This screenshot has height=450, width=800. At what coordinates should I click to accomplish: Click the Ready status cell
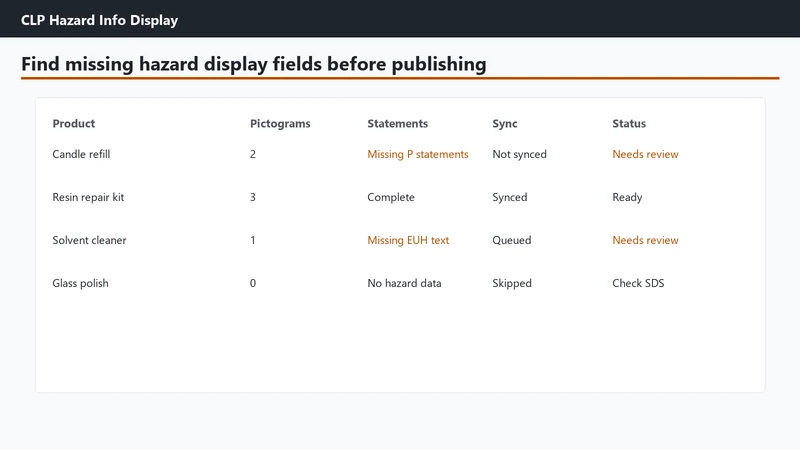tap(627, 197)
